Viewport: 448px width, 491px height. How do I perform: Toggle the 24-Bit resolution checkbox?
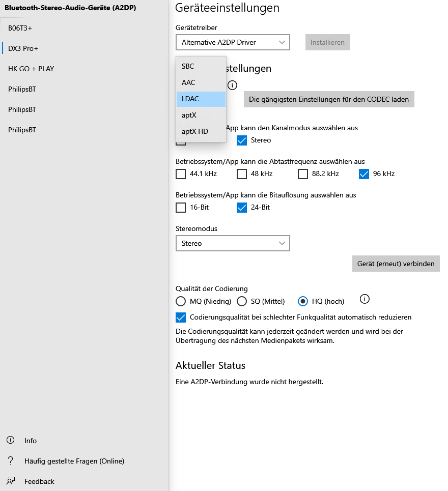coord(242,207)
